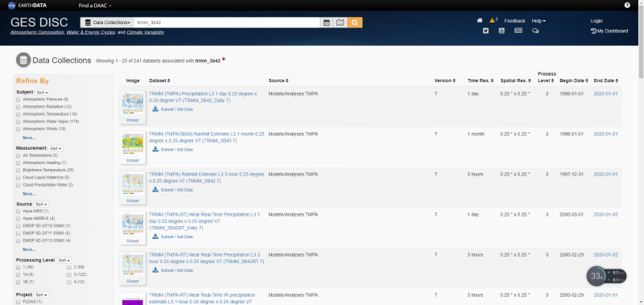Open the news icon in the header

pos(518,31)
